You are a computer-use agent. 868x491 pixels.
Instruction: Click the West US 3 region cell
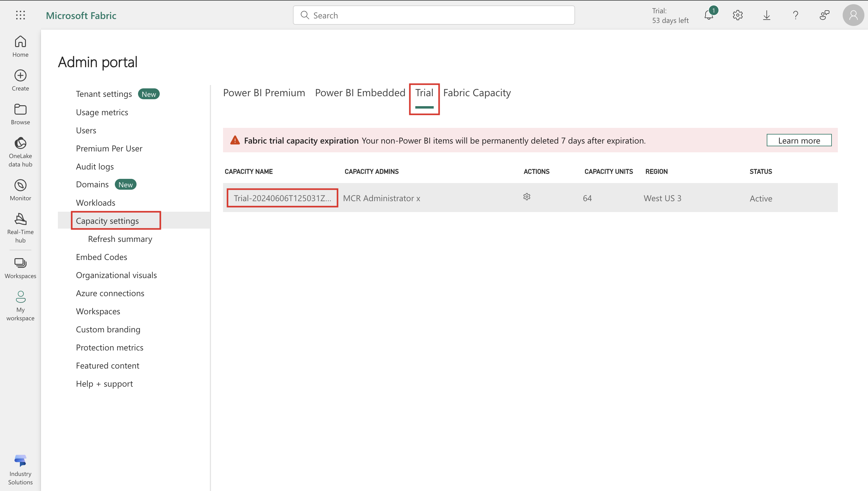click(x=662, y=198)
